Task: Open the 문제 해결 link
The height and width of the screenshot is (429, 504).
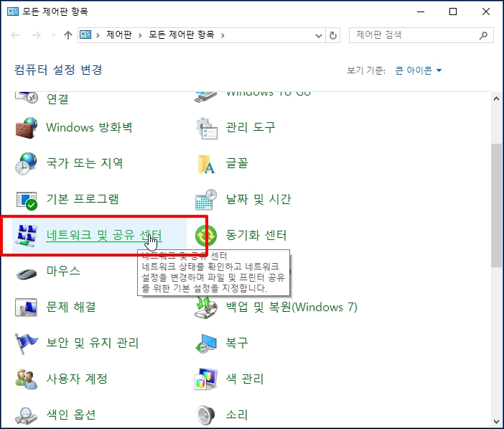Action: pyautogui.click(x=71, y=307)
